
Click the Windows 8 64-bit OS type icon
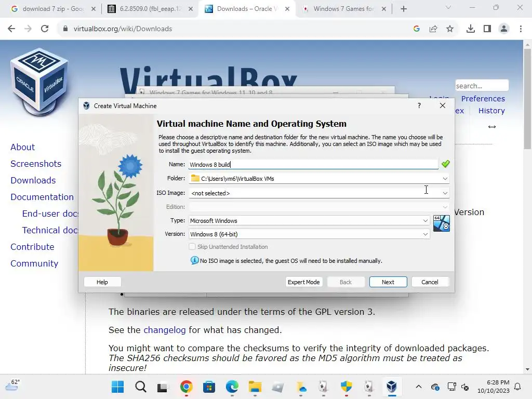point(442,223)
